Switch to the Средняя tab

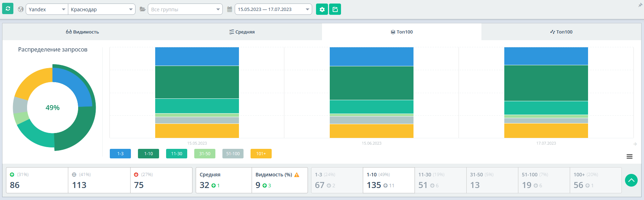click(242, 32)
